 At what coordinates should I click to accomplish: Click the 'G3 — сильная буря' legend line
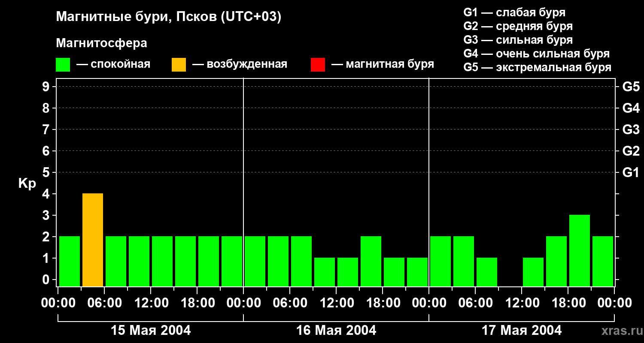pos(518,40)
